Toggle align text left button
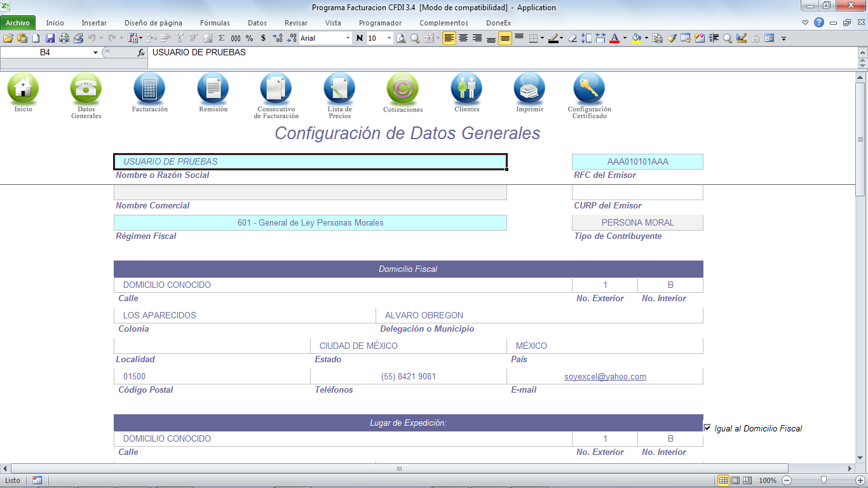 (x=449, y=38)
